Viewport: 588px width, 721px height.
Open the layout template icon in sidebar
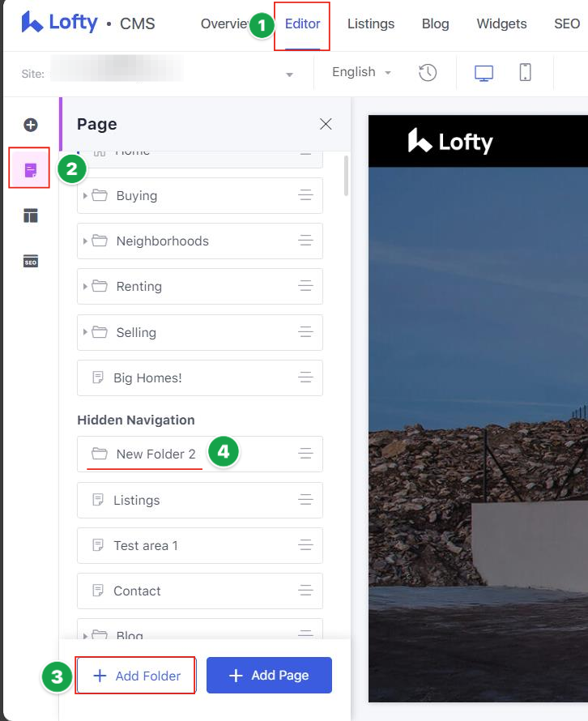31,215
